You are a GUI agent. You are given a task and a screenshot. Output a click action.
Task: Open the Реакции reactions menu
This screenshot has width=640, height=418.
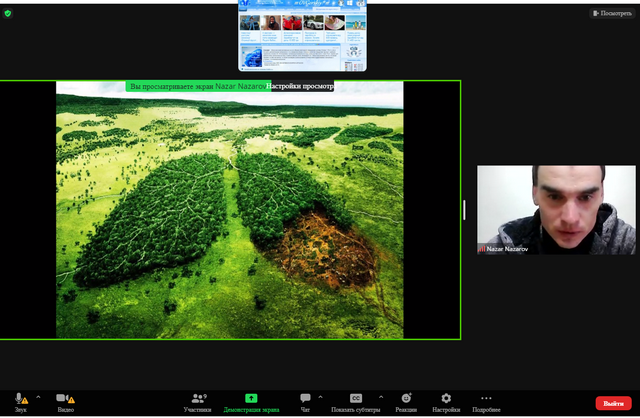click(x=406, y=399)
